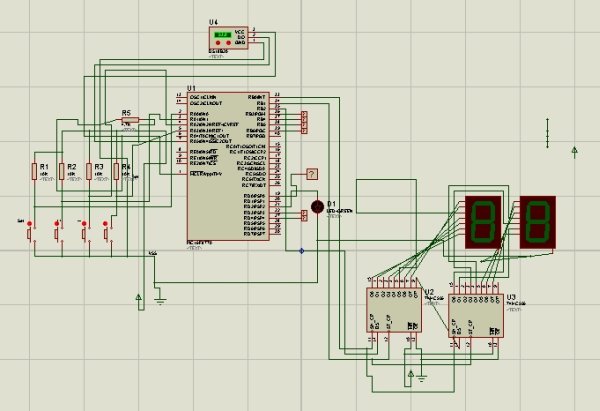
Task: Click the "R2" reference label
Action: coord(72,167)
